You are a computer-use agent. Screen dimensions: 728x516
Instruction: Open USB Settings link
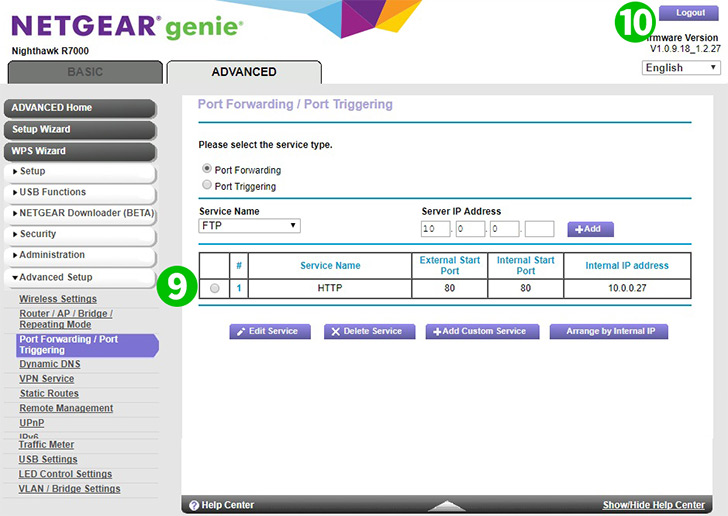click(48, 459)
